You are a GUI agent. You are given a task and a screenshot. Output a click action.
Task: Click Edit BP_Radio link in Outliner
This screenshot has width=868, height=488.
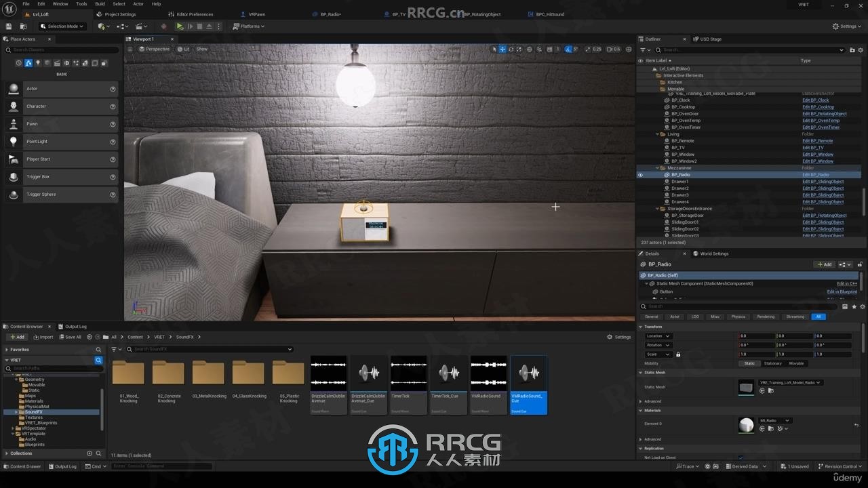[816, 175]
